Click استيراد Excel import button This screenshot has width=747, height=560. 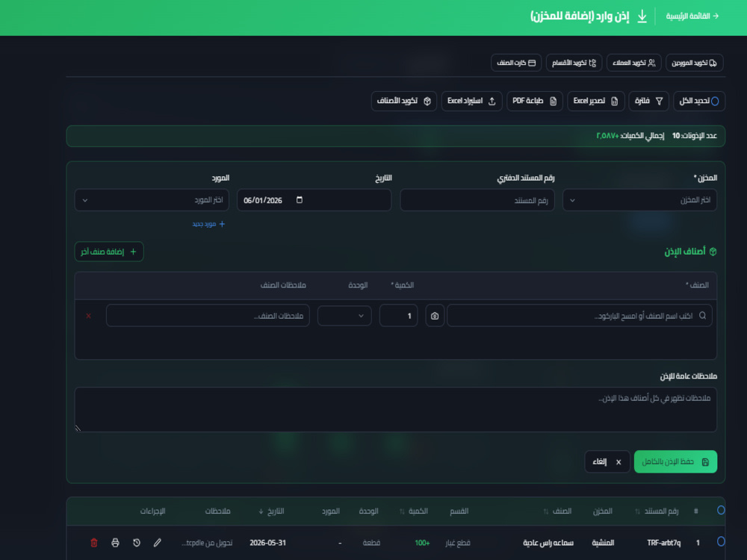point(471,101)
